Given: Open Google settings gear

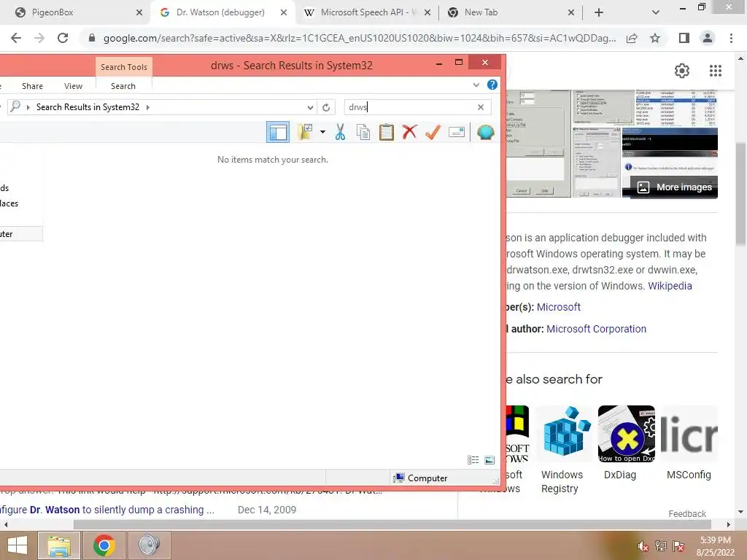Looking at the screenshot, I should click(x=682, y=71).
